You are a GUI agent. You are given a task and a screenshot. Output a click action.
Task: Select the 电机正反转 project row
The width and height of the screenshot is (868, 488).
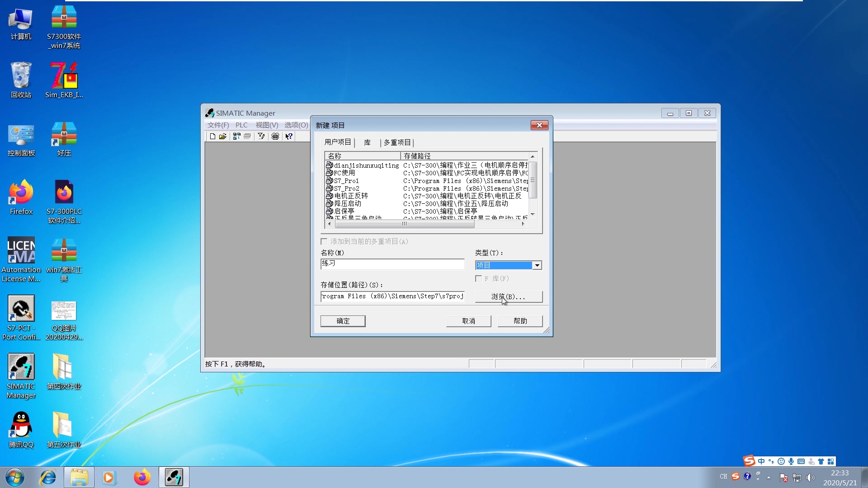coord(427,196)
